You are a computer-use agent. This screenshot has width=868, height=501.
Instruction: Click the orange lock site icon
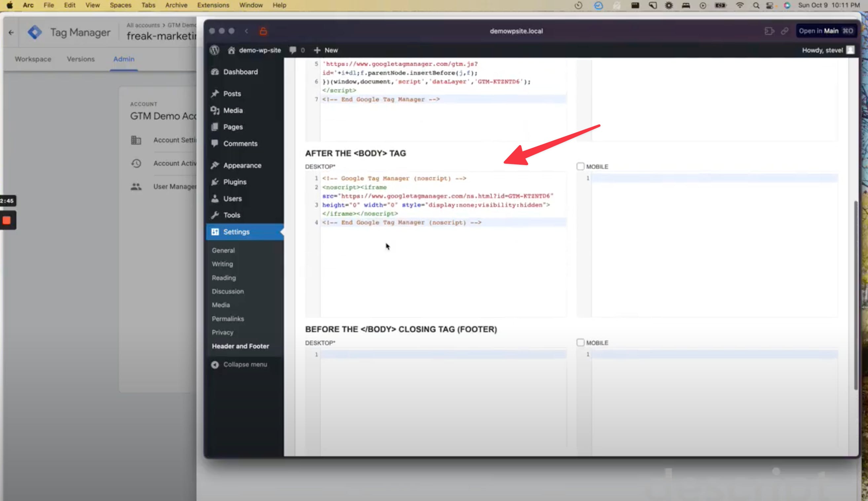point(263,31)
